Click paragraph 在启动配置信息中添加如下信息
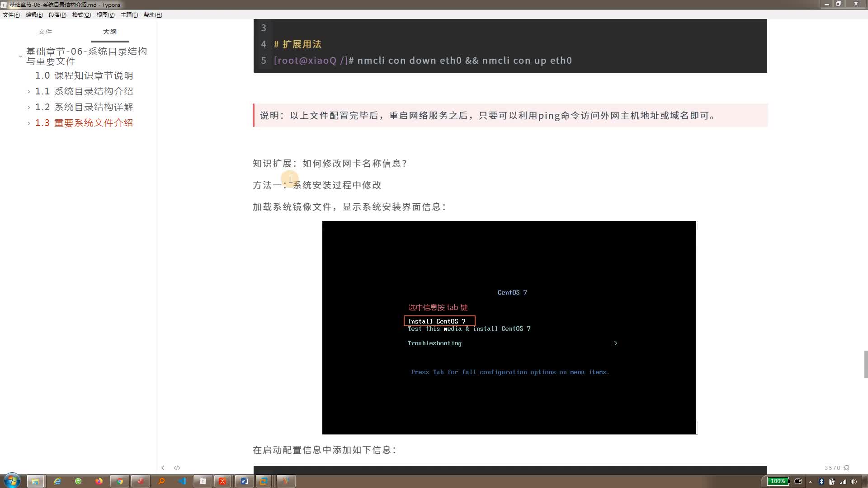The height and width of the screenshot is (488, 868). click(325, 450)
